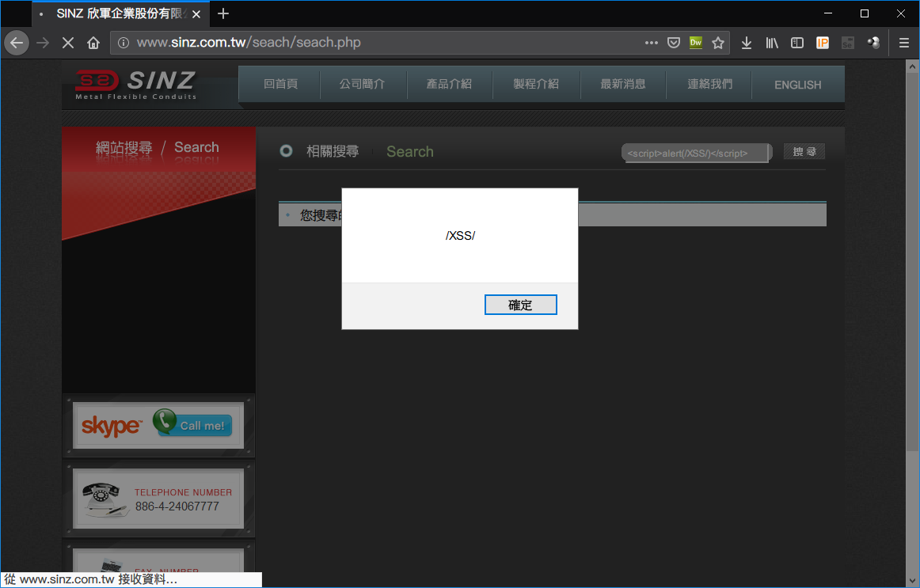The image size is (920, 588).
Task: Minimize the browser window
Action: tap(828, 13)
